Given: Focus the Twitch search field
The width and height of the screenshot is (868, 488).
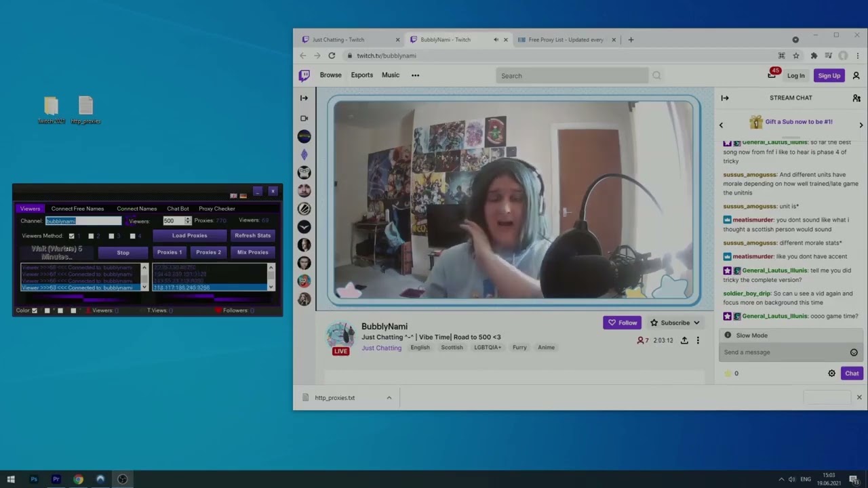Looking at the screenshot, I should (572, 75).
